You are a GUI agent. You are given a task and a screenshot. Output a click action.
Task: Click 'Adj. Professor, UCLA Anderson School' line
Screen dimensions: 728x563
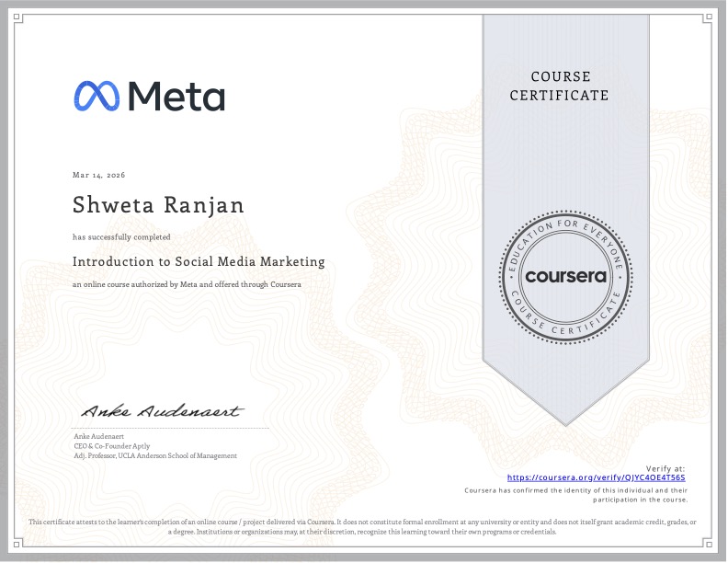(155, 455)
